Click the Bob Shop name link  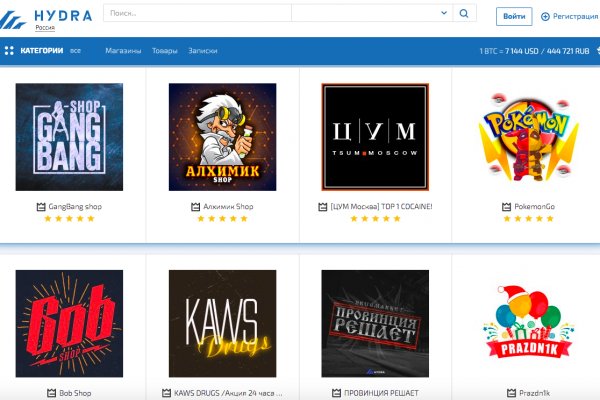(75, 393)
